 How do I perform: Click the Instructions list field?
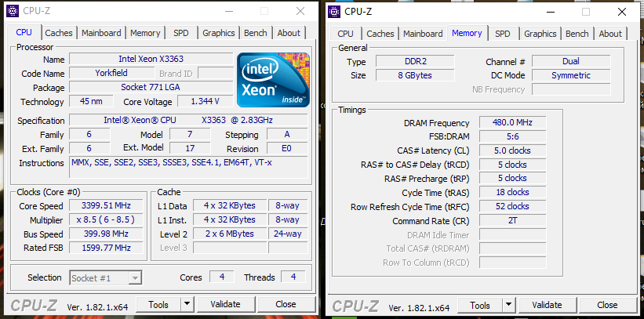point(188,167)
